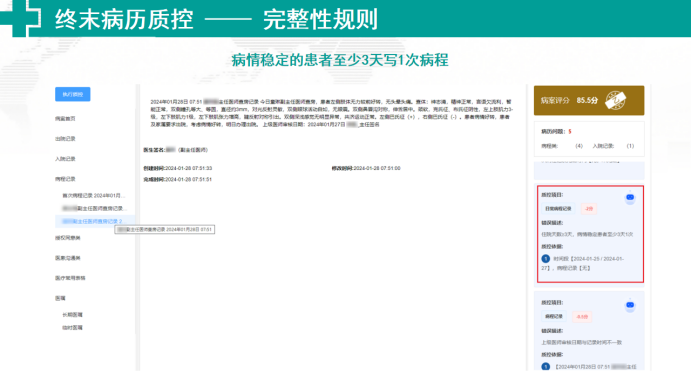
Task: Click the ward round record paragraph text
Action: [331, 113]
